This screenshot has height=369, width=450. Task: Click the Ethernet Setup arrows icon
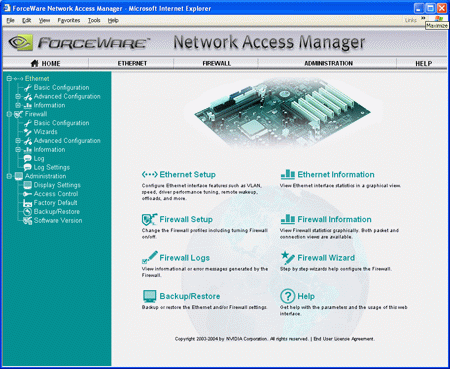(x=149, y=174)
